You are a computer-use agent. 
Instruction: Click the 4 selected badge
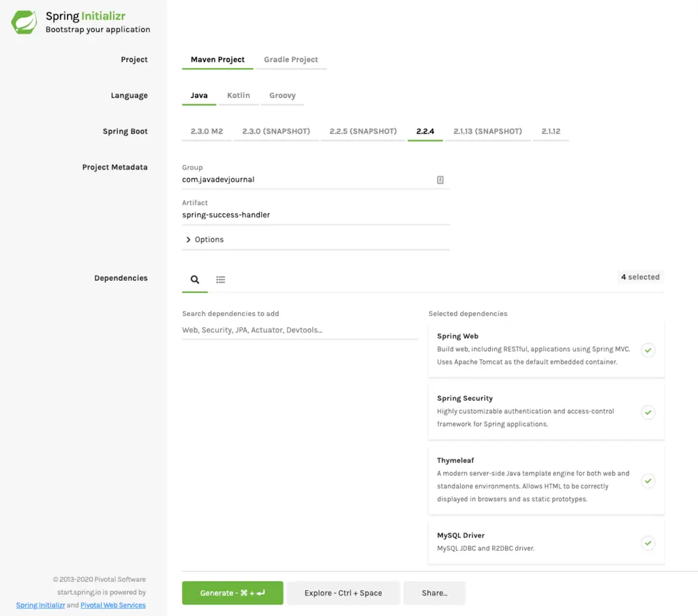[x=640, y=277]
